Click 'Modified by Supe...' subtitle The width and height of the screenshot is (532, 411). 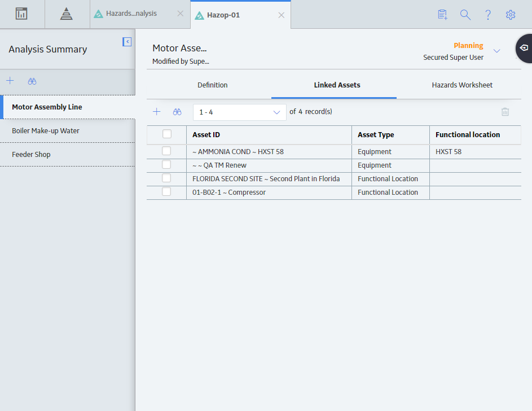pos(181,62)
